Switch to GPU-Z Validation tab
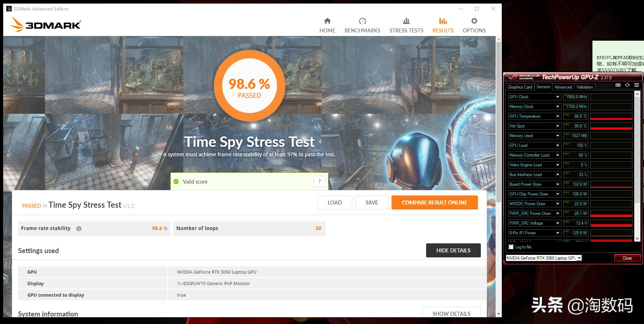The height and width of the screenshot is (324, 644). click(x=585, y=87)
